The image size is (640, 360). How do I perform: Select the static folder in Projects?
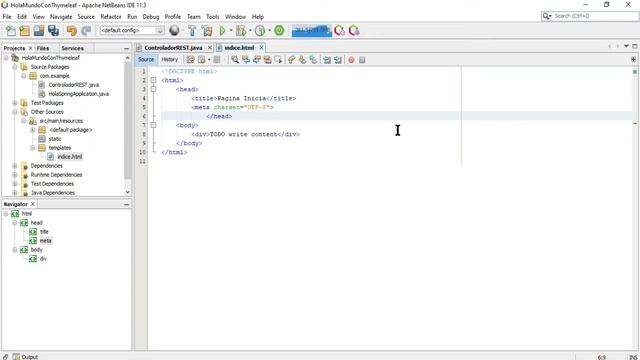point(55,139)
